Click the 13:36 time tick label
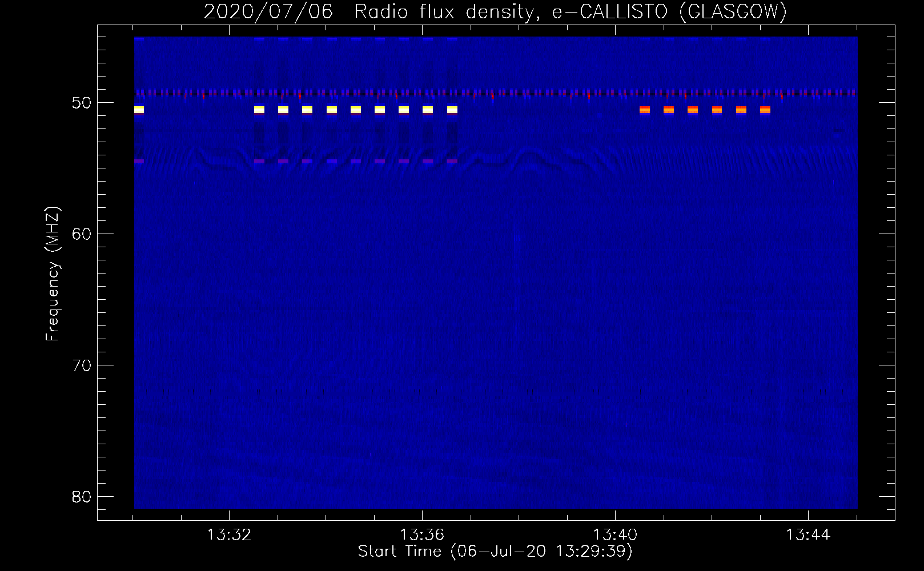924x571 pixels. pyautogui.click(x=422, y=535)
